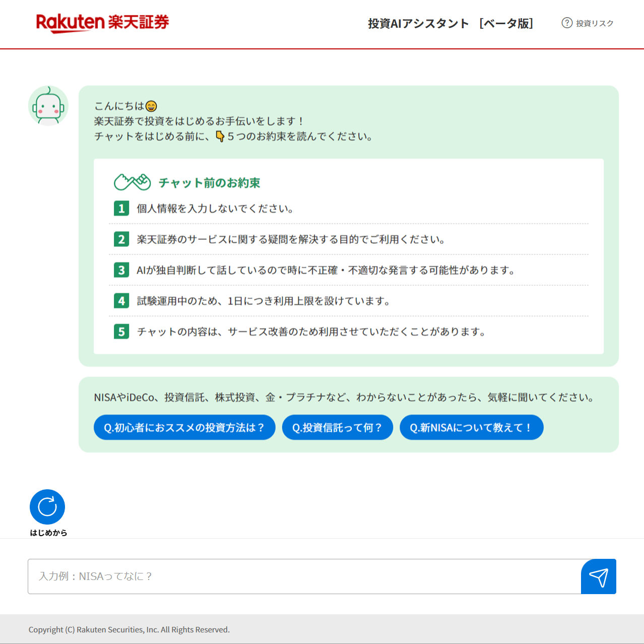This screenshot has height=644, width=644.
Task: Restart chat with the はじめから icon
Action: click(47, 507)
